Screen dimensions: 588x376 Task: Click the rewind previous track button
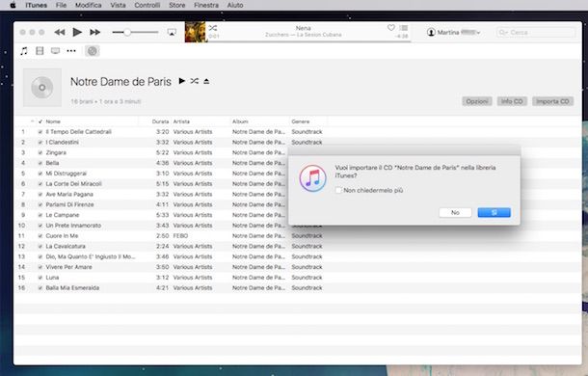pos(59,32)
